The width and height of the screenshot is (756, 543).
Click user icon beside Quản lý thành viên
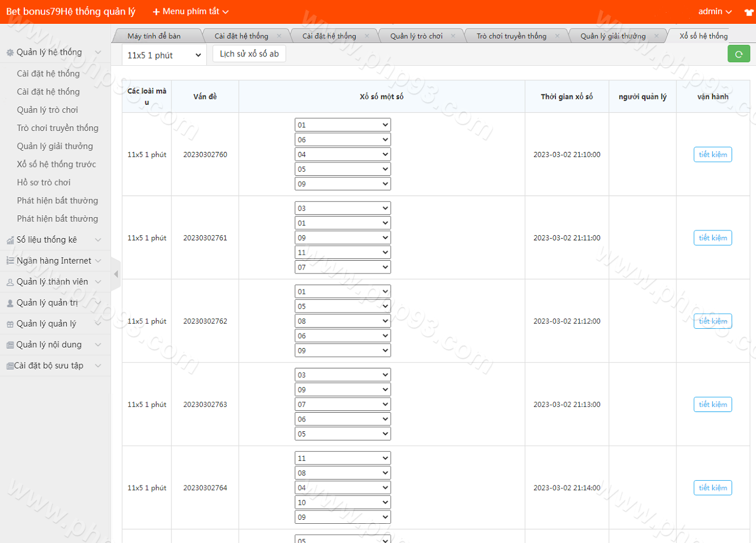10,282
